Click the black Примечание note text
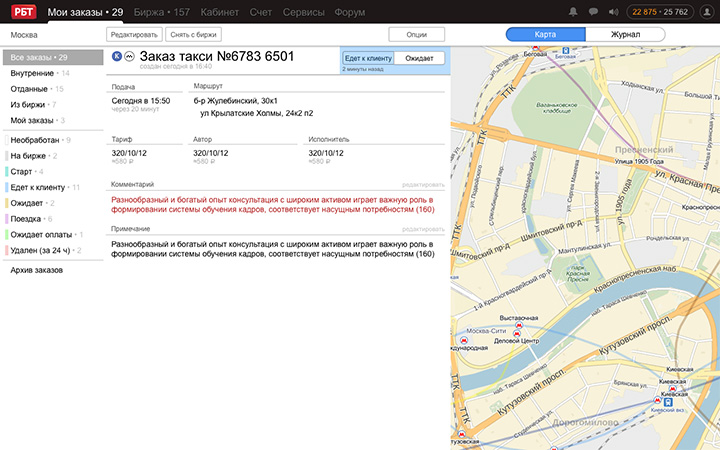Screen dimensions: 720x450 tap(273, 249)
